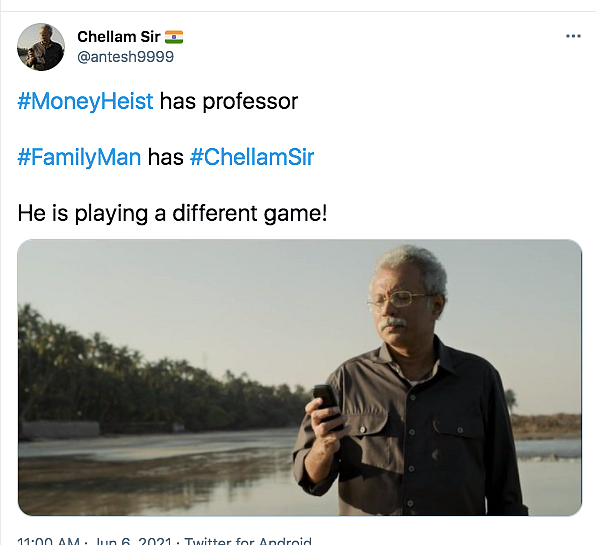
Task: Click the "He is playing a different game!" line
Action: coord(172,213)
